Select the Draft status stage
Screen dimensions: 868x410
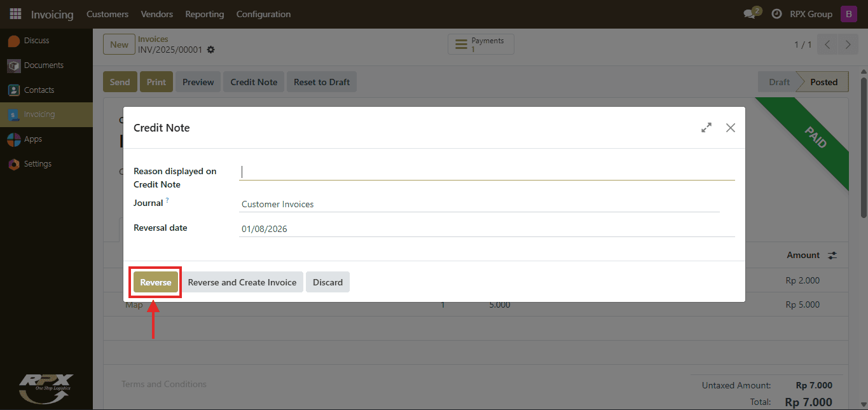[x=777, y=82]
